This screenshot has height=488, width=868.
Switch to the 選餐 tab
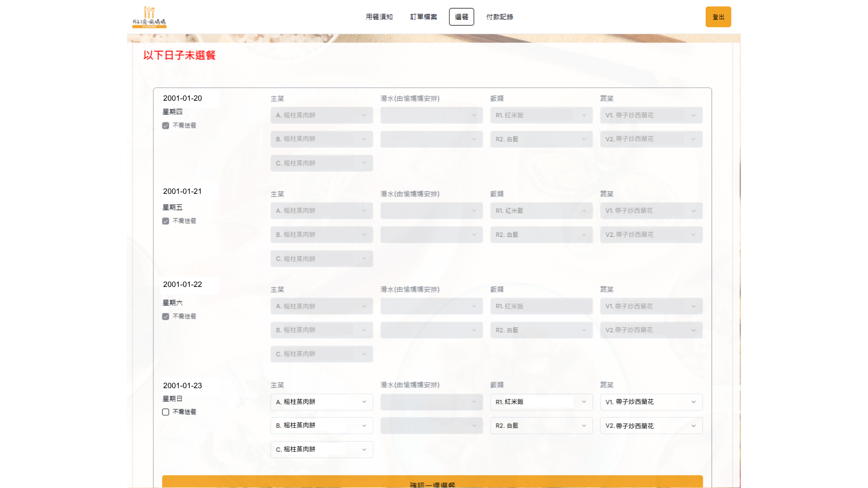click(x=461, y=17)
